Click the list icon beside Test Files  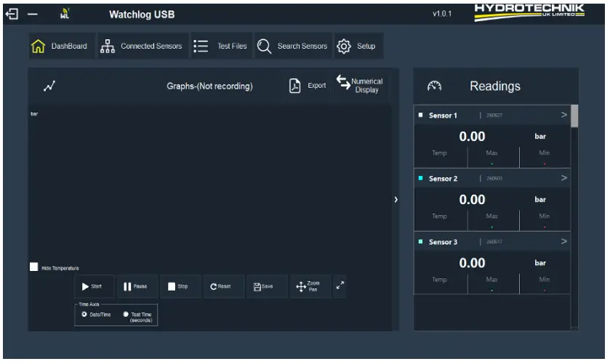(x=201, y=46)
